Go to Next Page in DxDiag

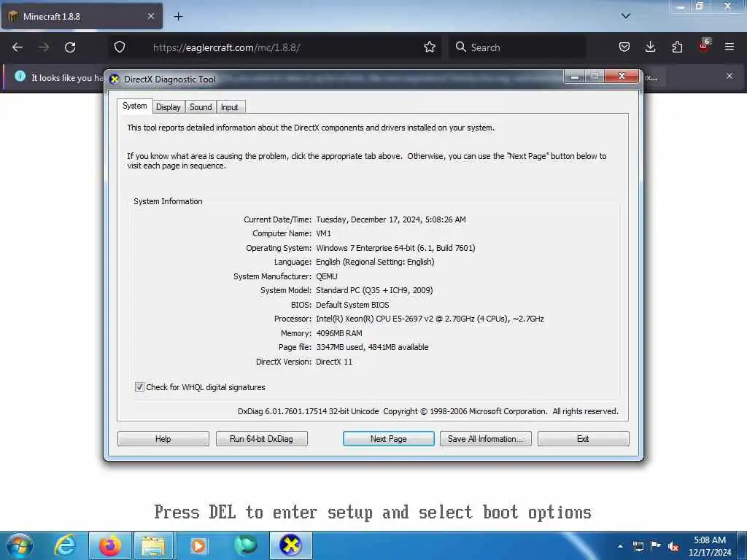[388, 438]
